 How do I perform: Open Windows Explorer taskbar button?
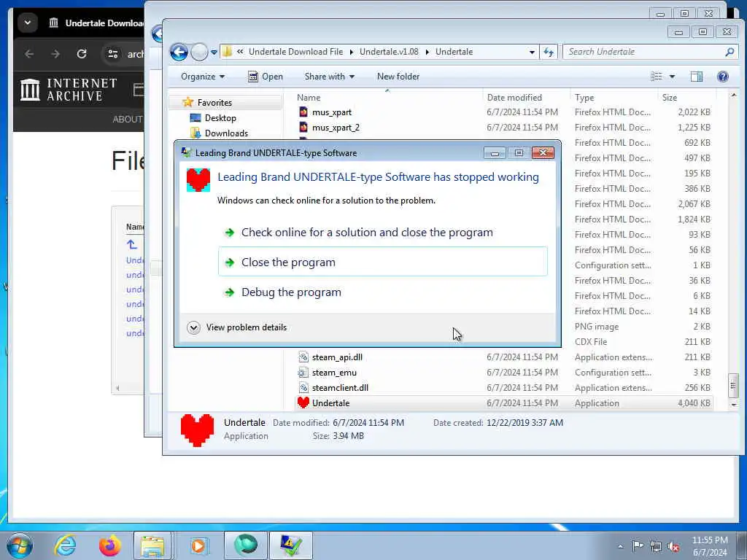[152, 545]
